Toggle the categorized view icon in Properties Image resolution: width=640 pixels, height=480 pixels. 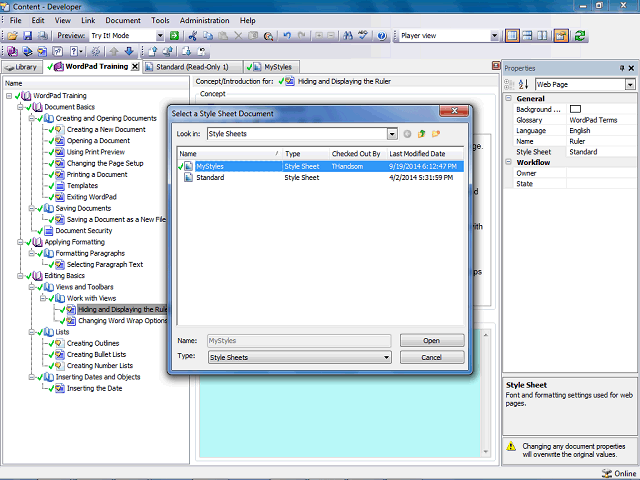click(x=509, y=84)
